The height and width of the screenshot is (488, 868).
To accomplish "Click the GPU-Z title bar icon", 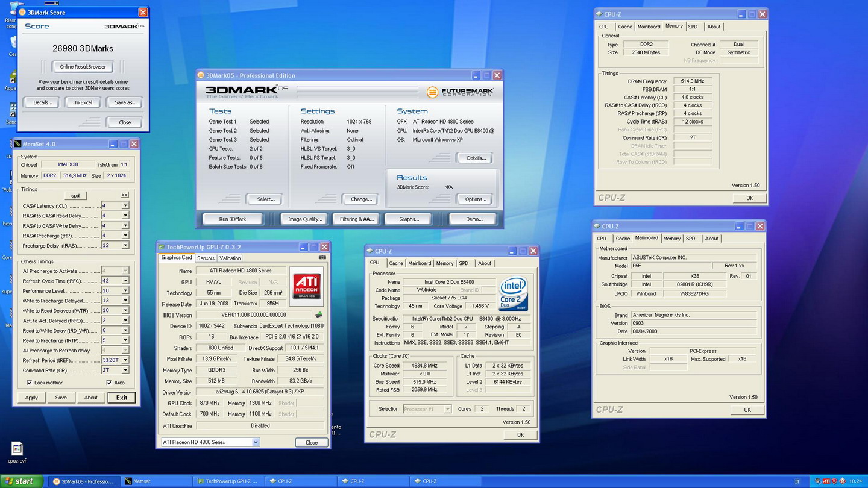I will tap(161, 247).
